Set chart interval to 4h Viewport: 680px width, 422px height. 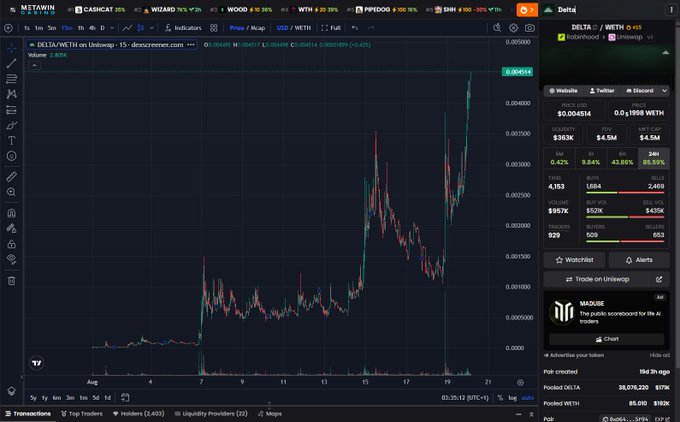[x=92, y=28]
